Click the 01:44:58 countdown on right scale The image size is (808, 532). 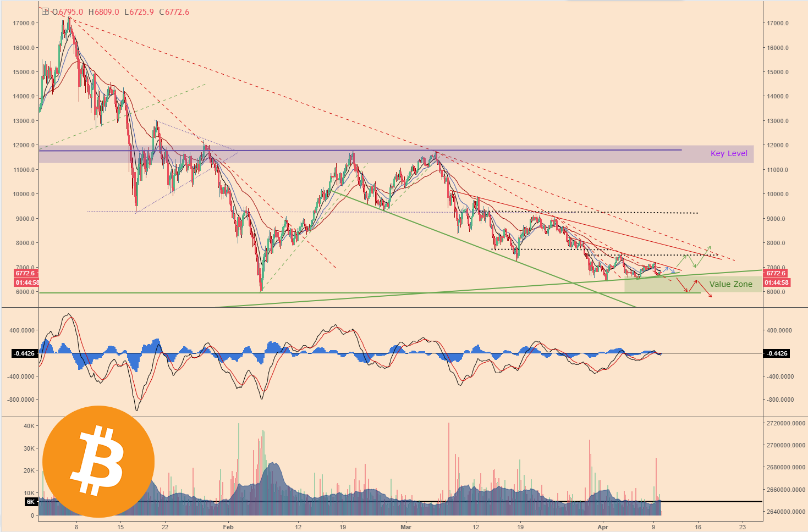[x=777, y=282]
